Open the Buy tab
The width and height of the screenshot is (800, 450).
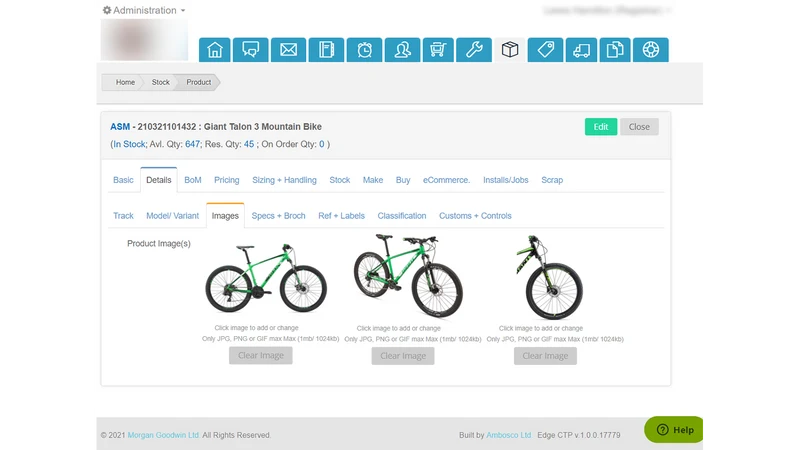pos(403,180)
